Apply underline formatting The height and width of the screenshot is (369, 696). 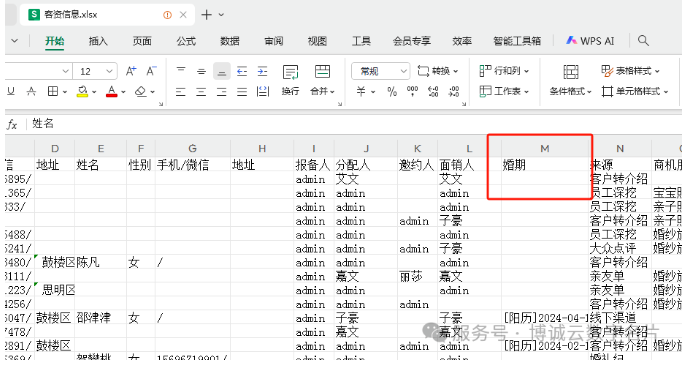11,91
